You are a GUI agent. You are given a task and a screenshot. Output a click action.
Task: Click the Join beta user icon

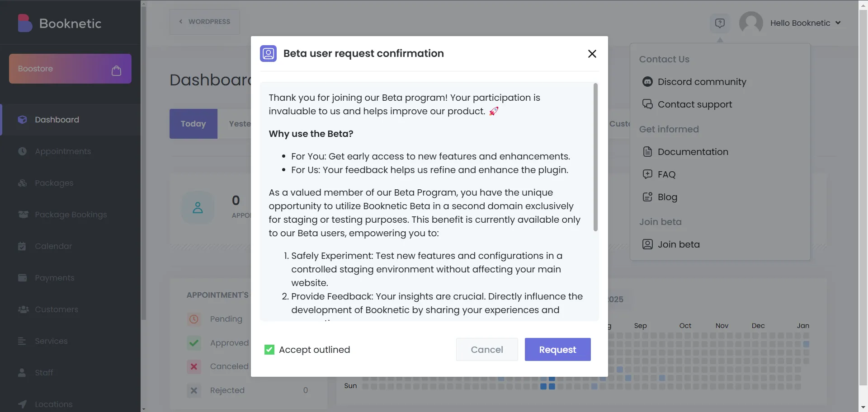[647, 244]
